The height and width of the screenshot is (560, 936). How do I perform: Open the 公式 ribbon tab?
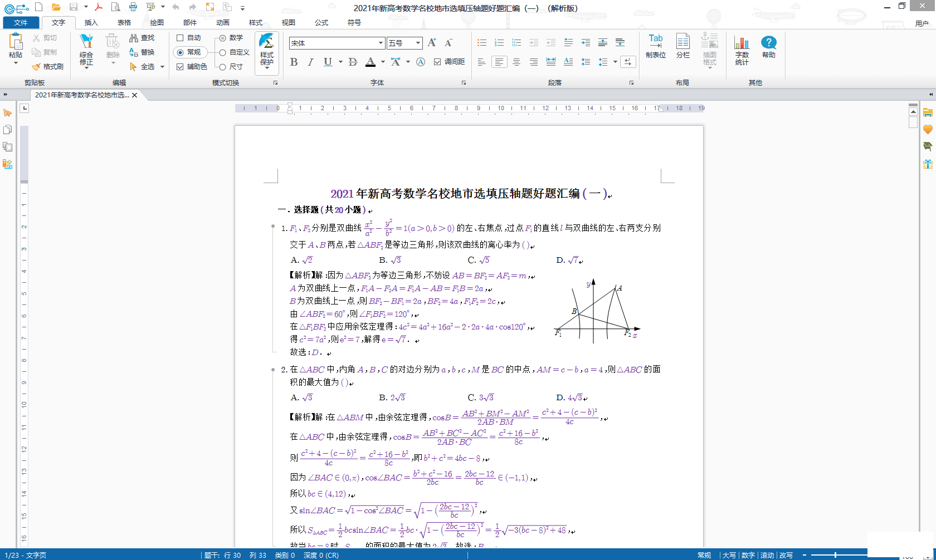coord(321,23)
